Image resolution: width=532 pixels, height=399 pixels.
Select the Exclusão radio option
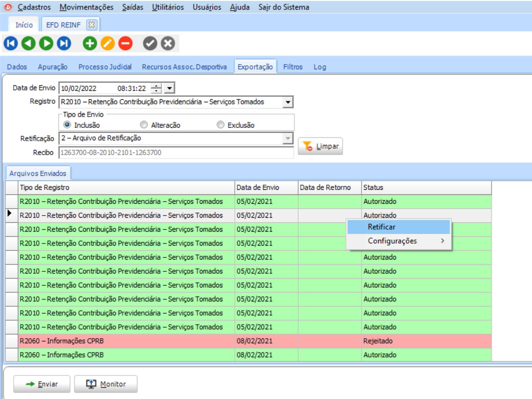pyautogui.click(x=220, y=125)
